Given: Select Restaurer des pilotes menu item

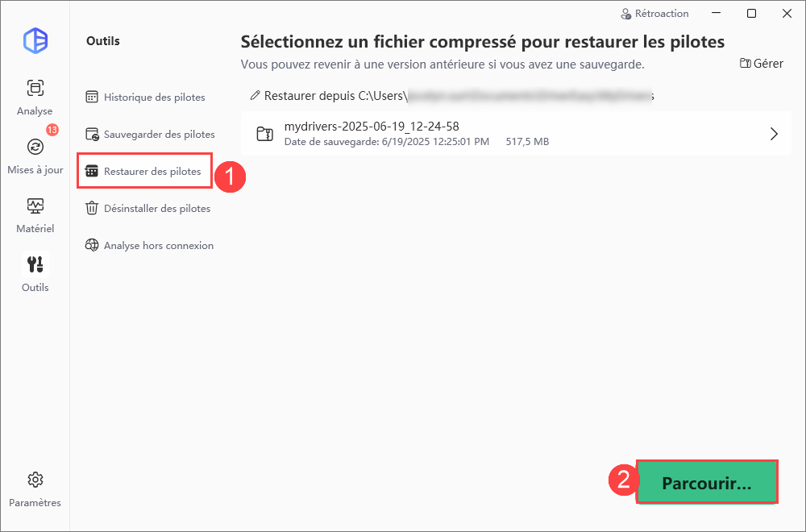Looking at the screenshot, I should [x=144, y=171].
